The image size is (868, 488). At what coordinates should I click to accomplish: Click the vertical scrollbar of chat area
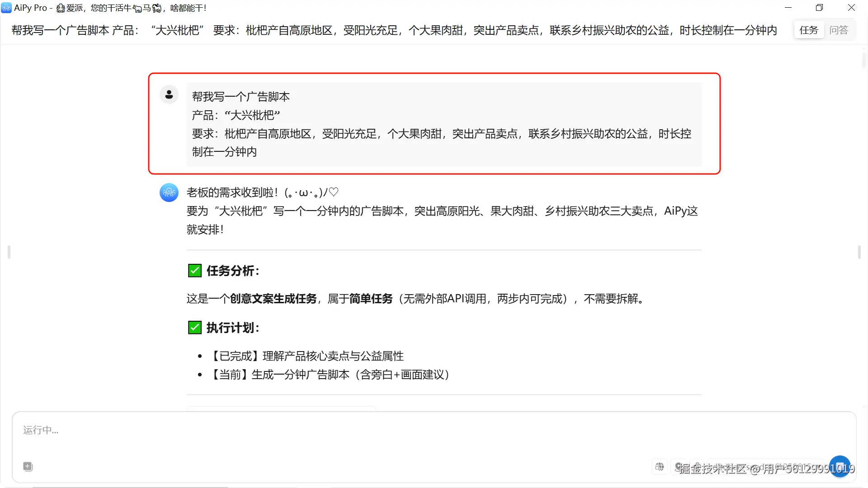(864, 61)
